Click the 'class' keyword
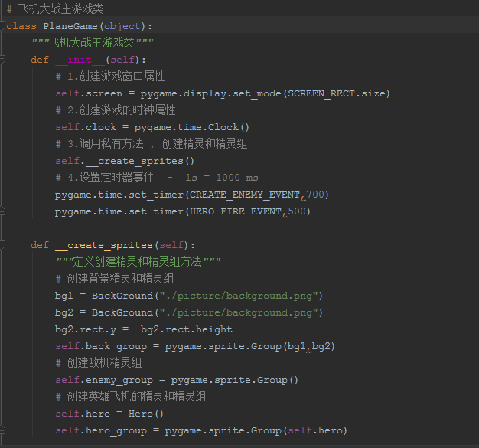 (21, 26)
